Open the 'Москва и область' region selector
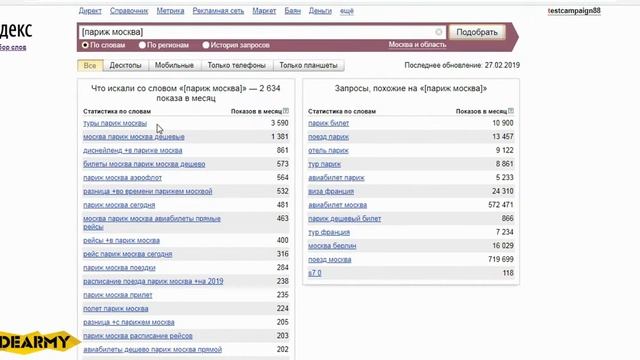 tap(417, 44)
